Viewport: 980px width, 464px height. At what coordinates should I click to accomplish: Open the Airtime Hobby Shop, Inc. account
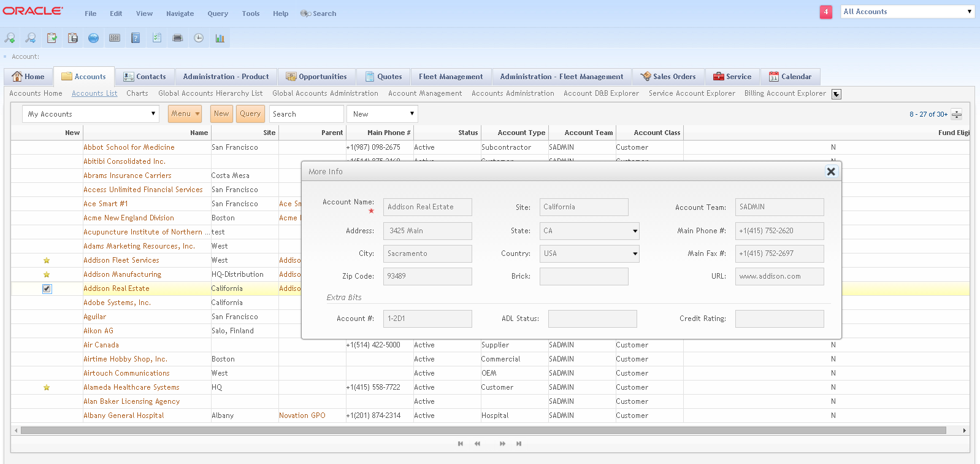point(126,359)
